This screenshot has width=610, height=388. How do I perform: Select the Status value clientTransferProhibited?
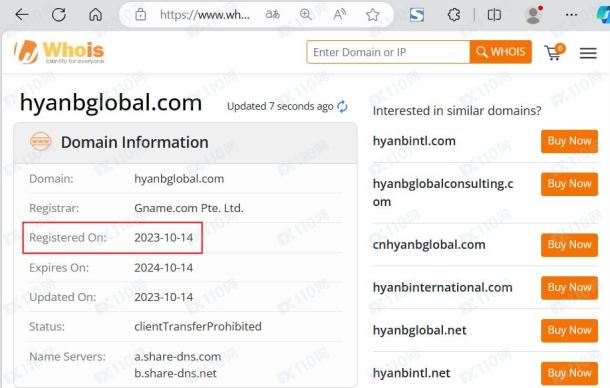[198, 327]
